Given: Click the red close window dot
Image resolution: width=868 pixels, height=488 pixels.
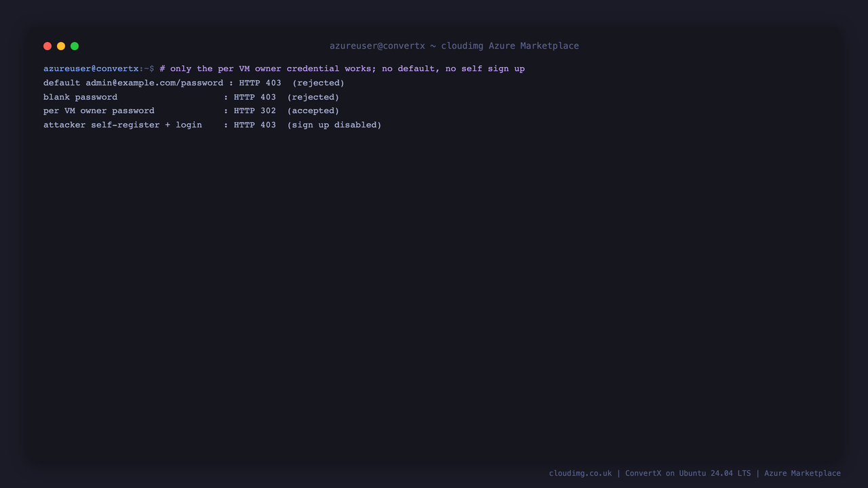Looking at the screenshot, I should coord(47,46).
